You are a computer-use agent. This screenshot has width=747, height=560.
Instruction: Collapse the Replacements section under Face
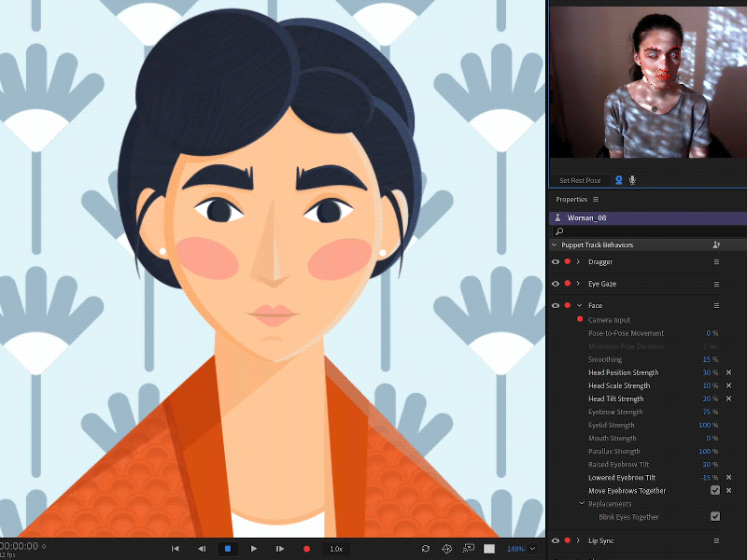point(581,503)
